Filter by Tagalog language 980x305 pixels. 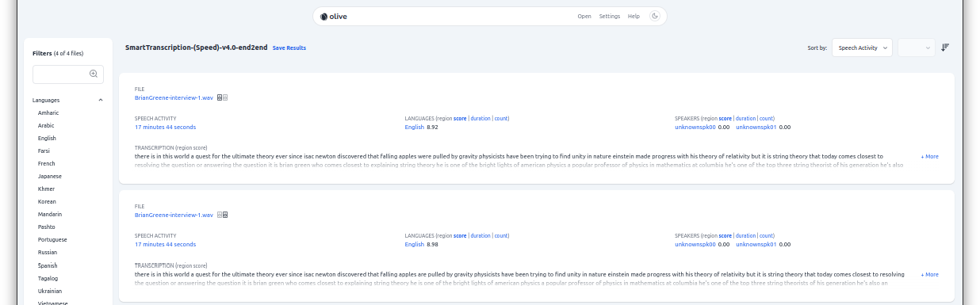coord(48,278)
